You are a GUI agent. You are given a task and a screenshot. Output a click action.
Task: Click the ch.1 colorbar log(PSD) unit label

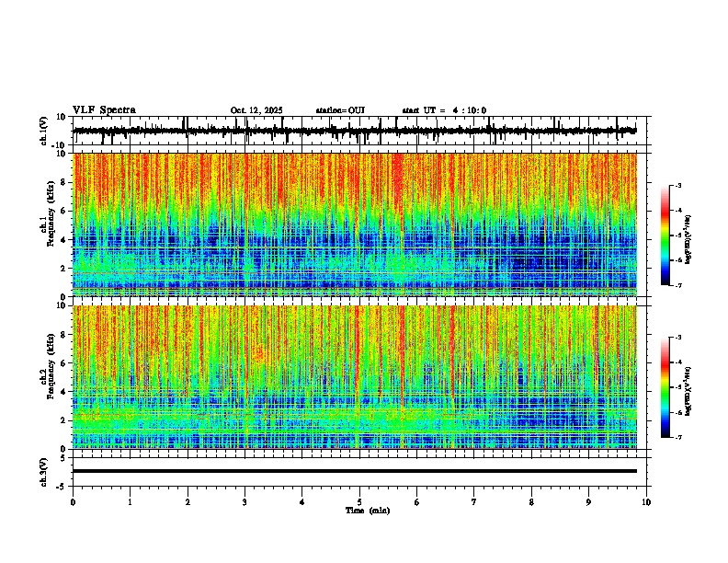coord(688,239)
